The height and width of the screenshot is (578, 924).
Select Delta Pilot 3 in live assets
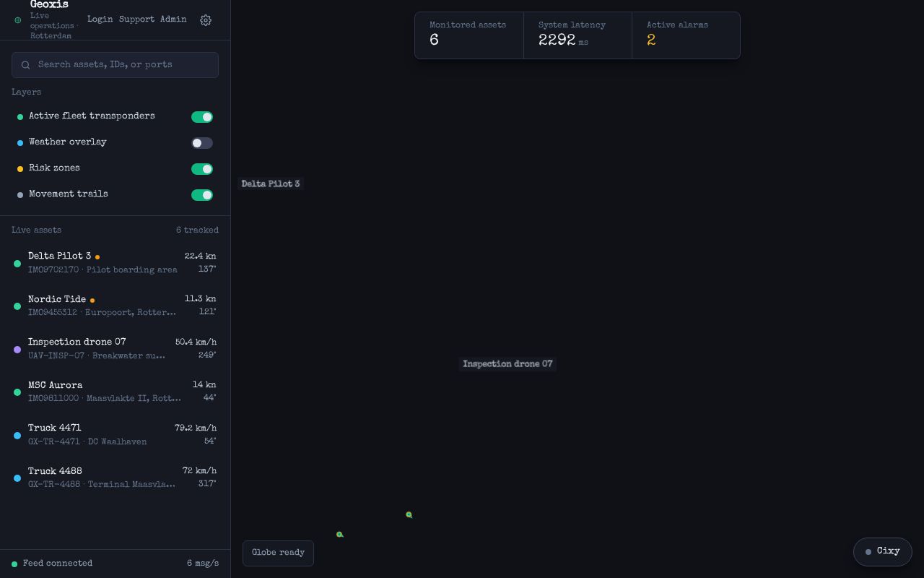115,263
